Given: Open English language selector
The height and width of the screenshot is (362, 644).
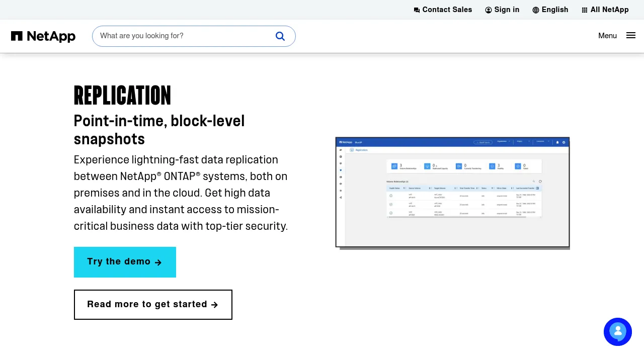Looking at the screenshot, I should point(550,10).
